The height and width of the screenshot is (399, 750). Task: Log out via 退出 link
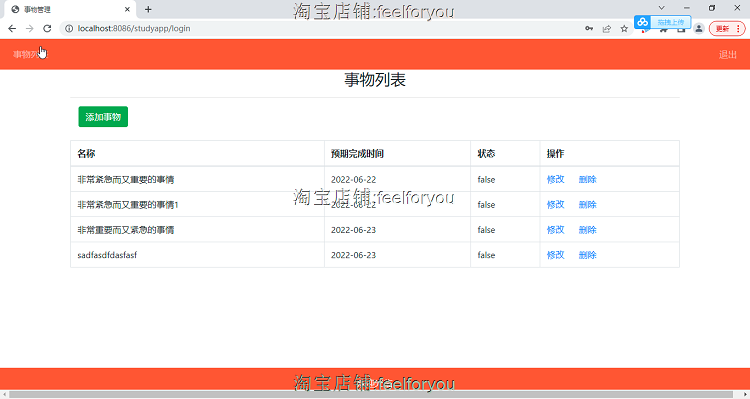click(x=728, y=55)
